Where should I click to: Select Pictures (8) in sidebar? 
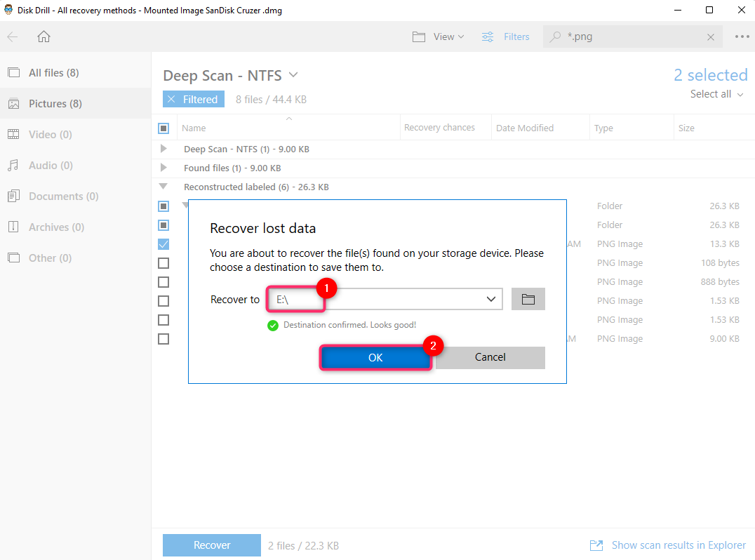(x=76, y=104)
